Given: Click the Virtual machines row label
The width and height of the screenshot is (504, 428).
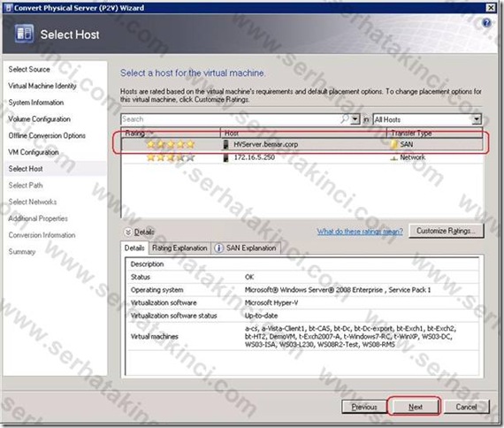Looking at the screenshot, I should [x=154, y=336].
